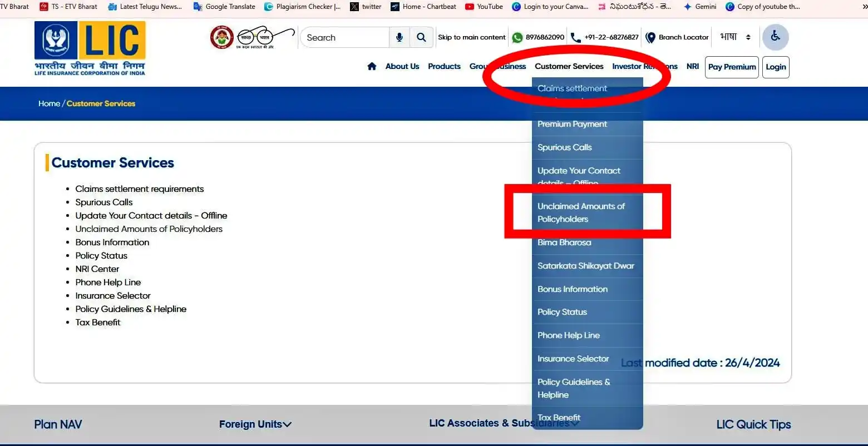Open the Gemini bookmark
Screen dimensions: 868x446
click(x=700, y=7)
